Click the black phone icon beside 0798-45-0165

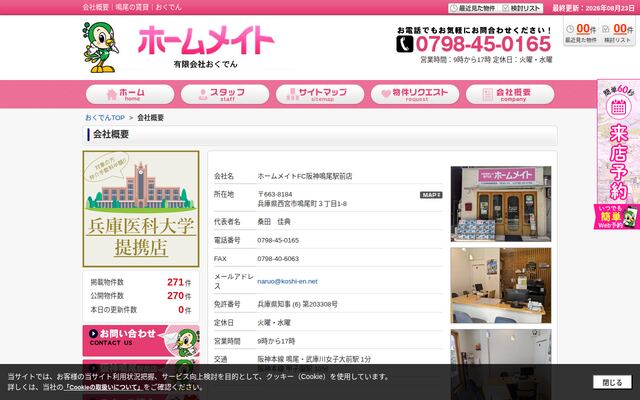pyautogui.click(x=404, y=44)
